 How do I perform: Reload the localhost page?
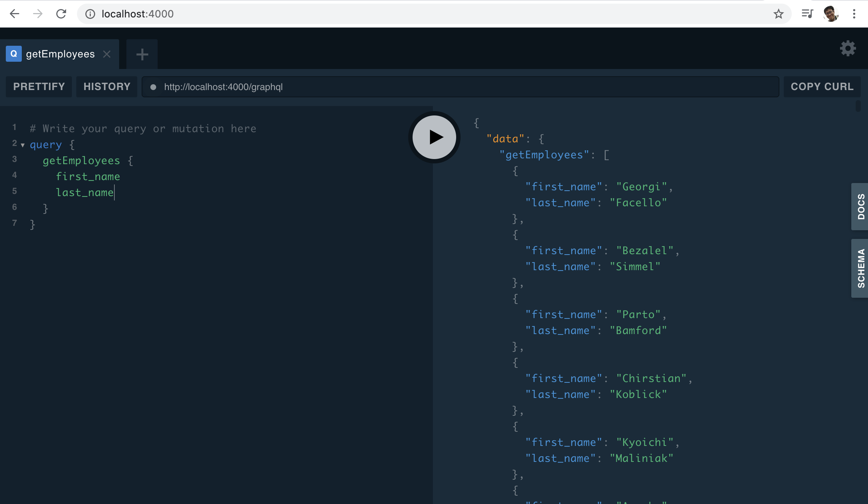tap(61, 14)
